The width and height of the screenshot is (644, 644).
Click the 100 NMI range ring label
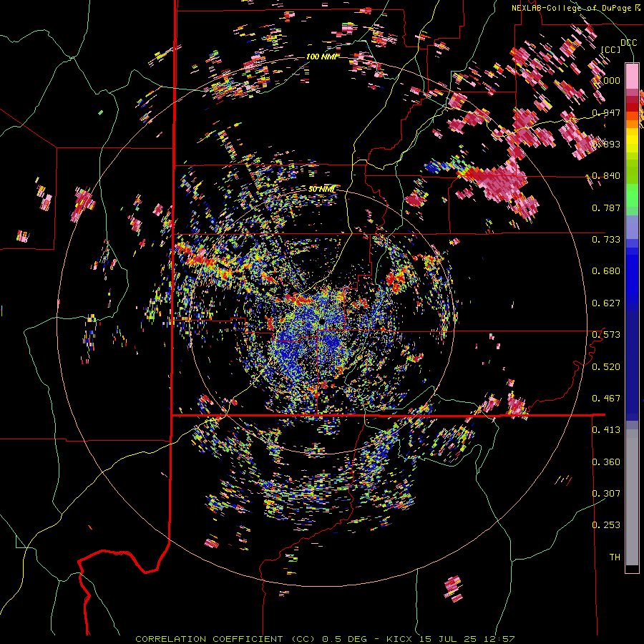coord(323,57)
